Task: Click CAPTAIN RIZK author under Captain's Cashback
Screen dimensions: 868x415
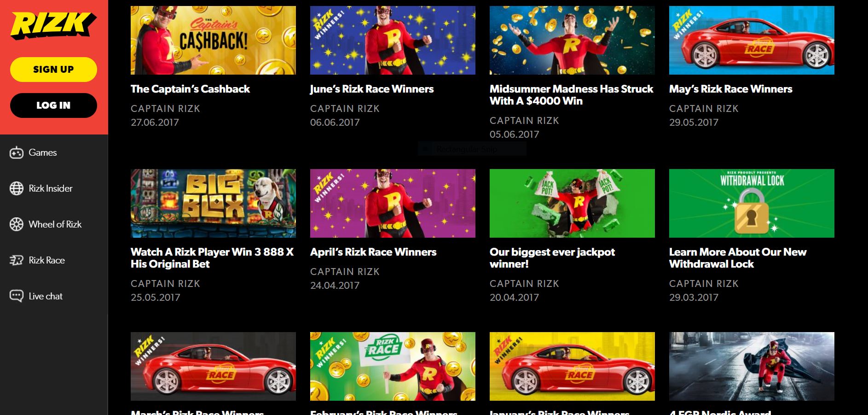Action: tap(165, 109)
